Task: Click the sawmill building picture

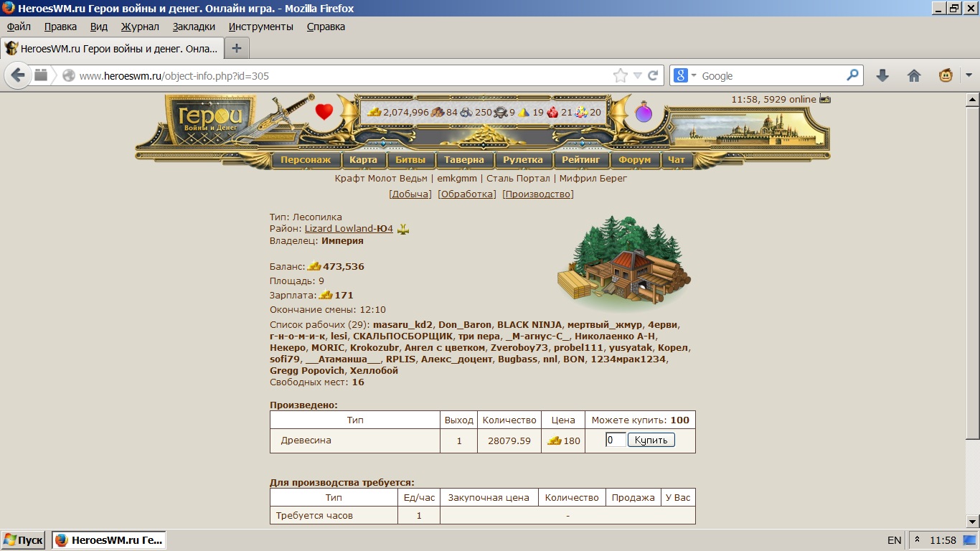Action: click(624, 263)
